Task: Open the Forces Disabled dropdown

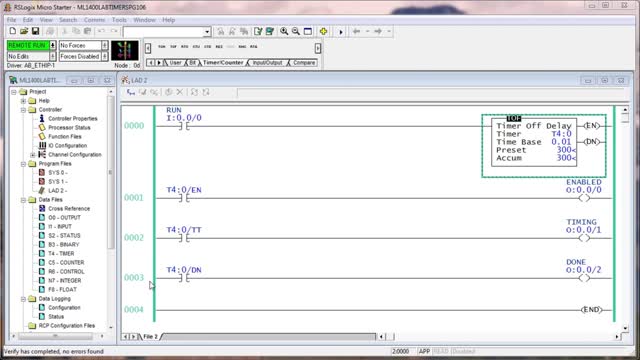Action: pyautogui.click(x=105, y=56)
